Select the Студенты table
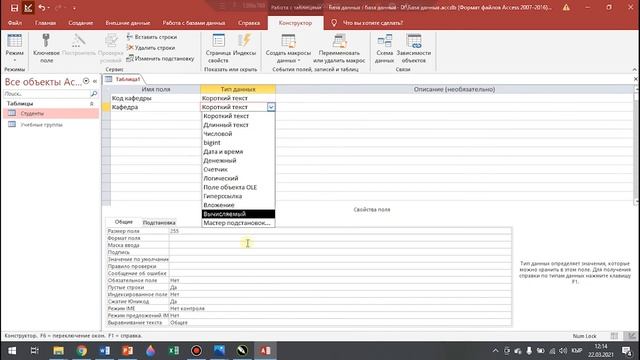The width and height of the screenshot is (640, 360). [51, 113]
